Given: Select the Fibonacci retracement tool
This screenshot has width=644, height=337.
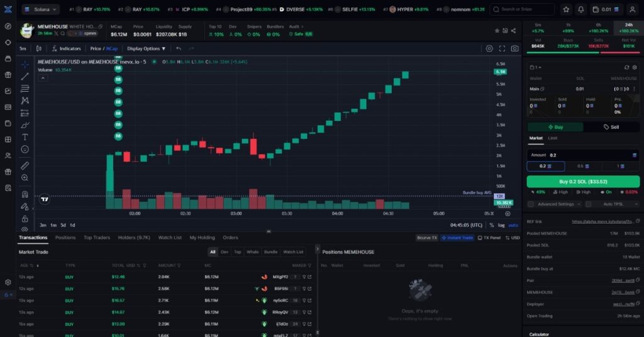Looking at the screenshot, I should tap(25, 88).
